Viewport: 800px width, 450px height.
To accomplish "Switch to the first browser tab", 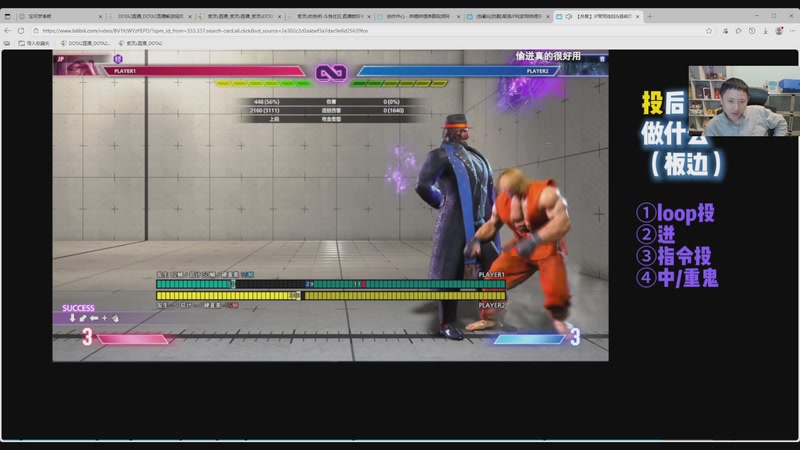I will 60,16.
